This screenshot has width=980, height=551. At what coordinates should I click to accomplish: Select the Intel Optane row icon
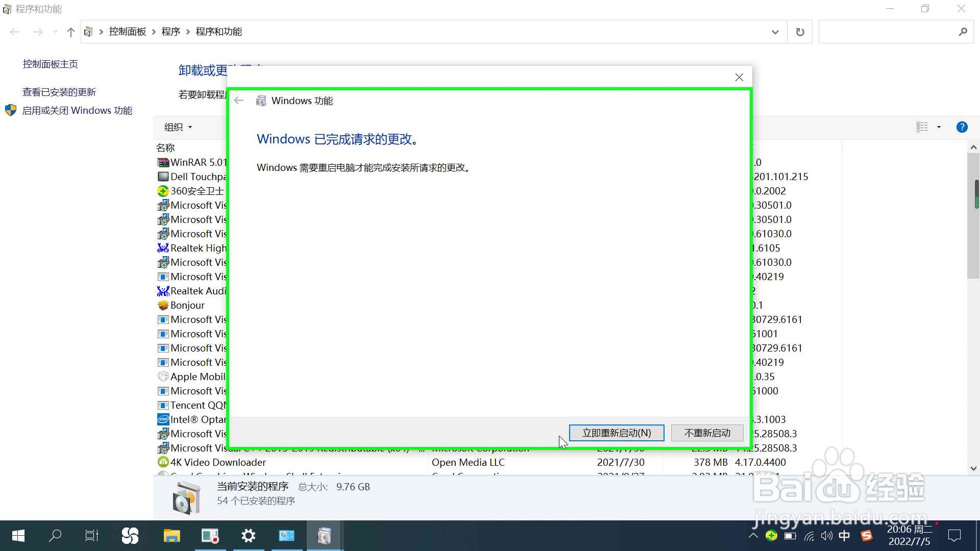pyautogui.click(x=163, y=419)
